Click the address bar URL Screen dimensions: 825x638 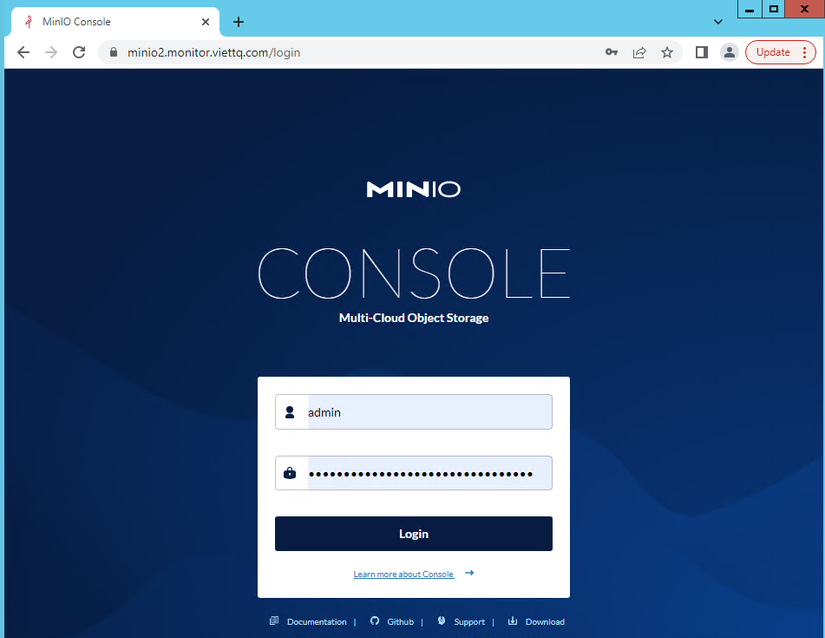(214, 53)
